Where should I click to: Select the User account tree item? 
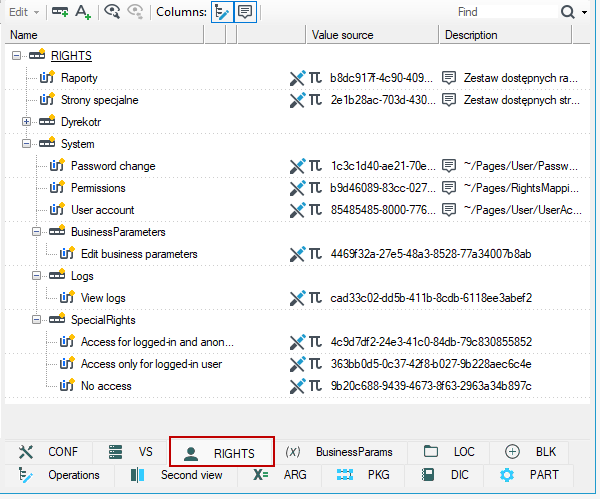(103, 210)
